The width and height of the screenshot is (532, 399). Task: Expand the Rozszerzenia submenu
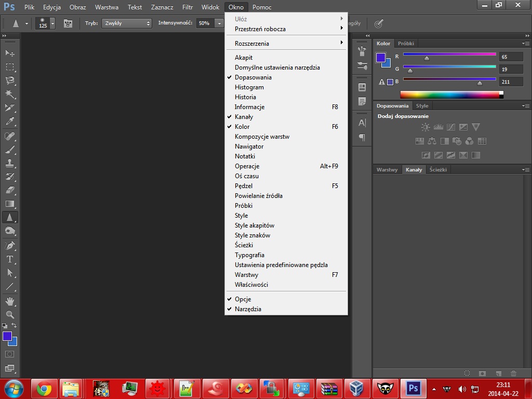286,44
